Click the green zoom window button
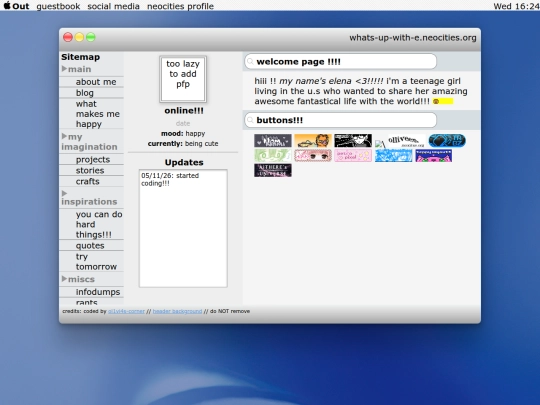Screen dimensions: 540x405 coord(91,37)
